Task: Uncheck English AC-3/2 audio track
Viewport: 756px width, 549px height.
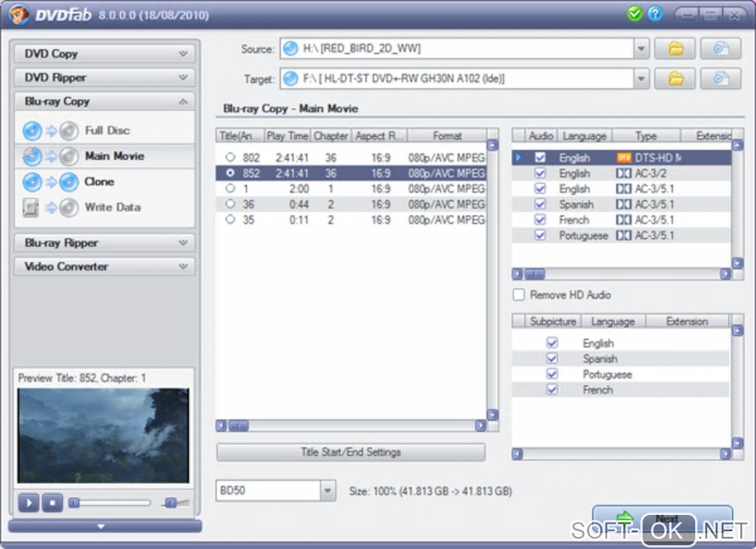Action: (540, 173)
